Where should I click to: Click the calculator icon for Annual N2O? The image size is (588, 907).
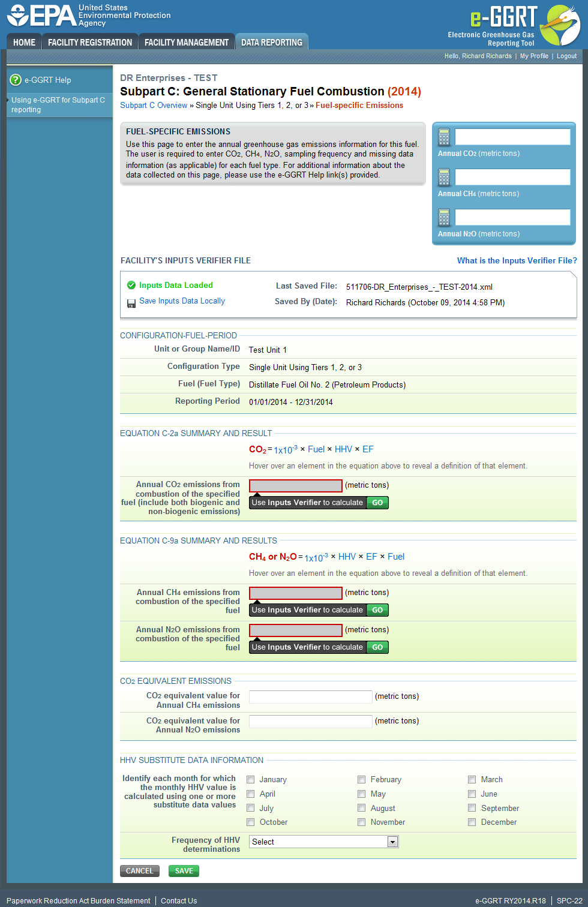pos(444,217)
